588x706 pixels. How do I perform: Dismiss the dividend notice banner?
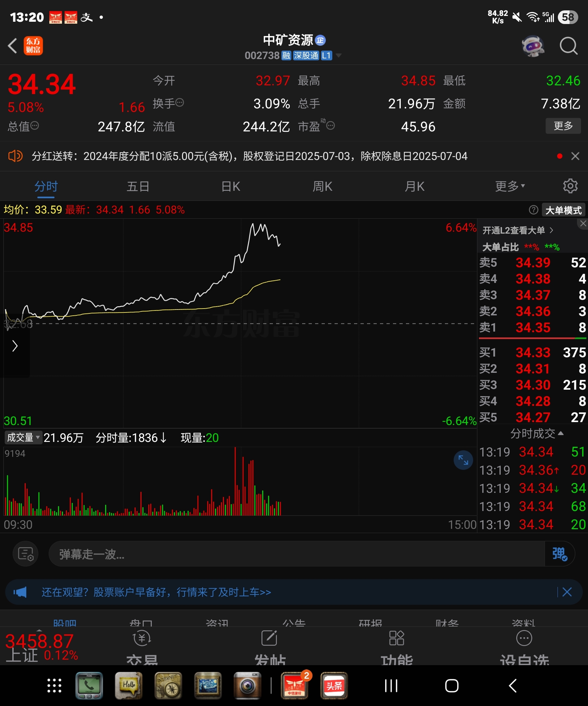coord(575,156)
